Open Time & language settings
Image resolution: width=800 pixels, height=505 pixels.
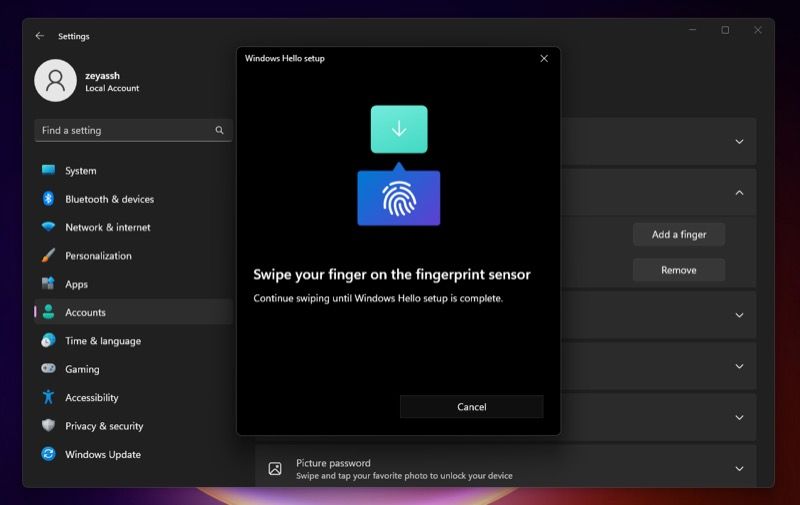(134, 341)
